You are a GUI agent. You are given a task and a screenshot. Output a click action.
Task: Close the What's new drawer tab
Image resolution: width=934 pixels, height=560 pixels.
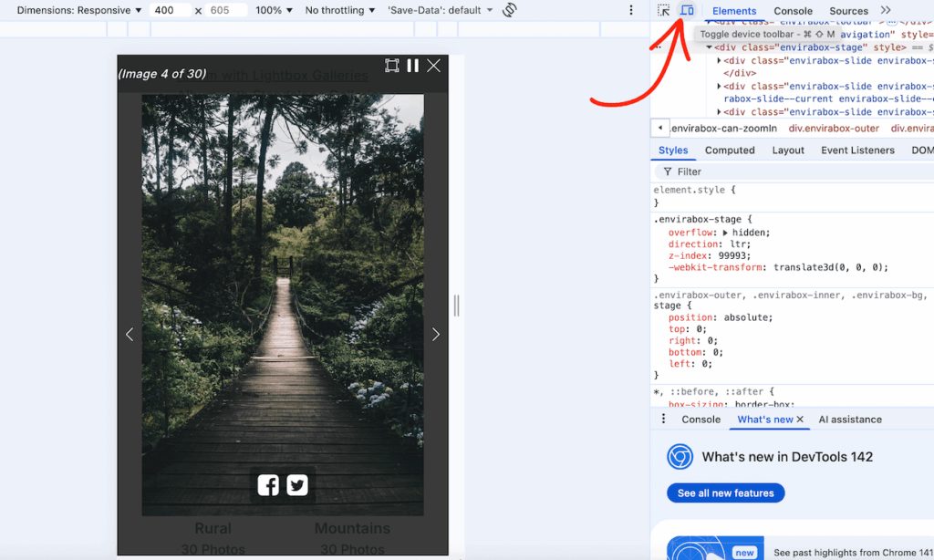coord(800,420)
